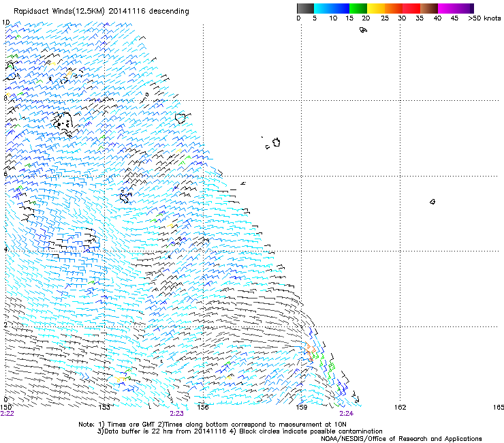Click the '25' label under the color bar
The height and width of the screenshot is (443, 504).
(x=385, y=18)
